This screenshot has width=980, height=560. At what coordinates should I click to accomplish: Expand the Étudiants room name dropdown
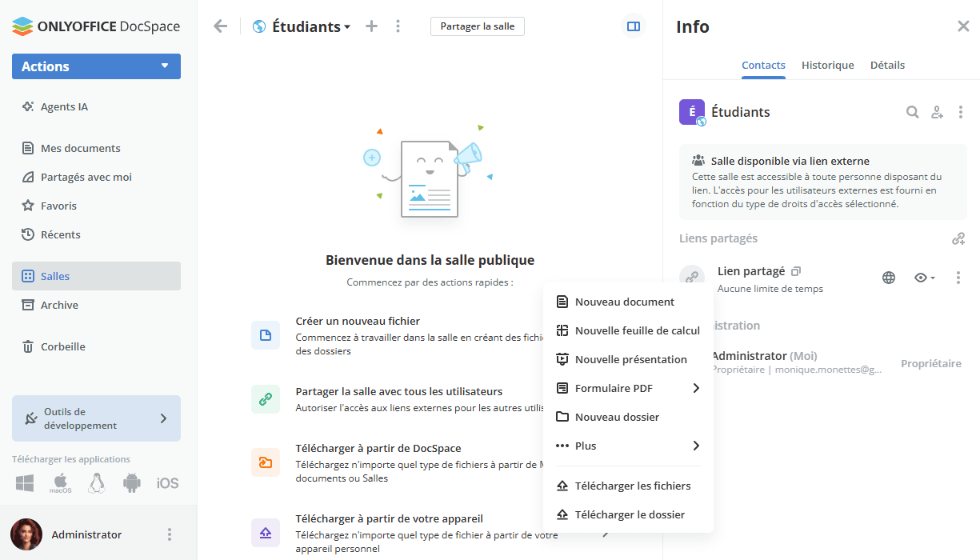(x=348, y=26)
